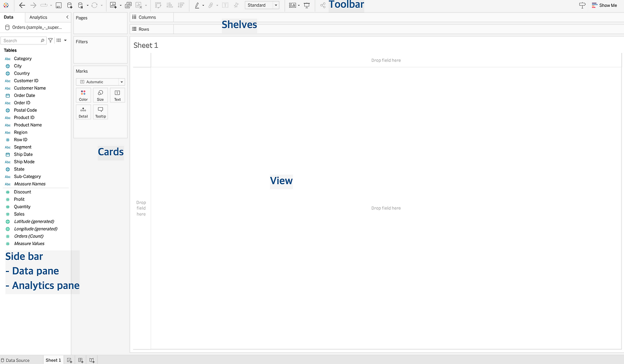This screenshot has width=624, height=364.
Task: Select the Sales measure
Action: 19,214
